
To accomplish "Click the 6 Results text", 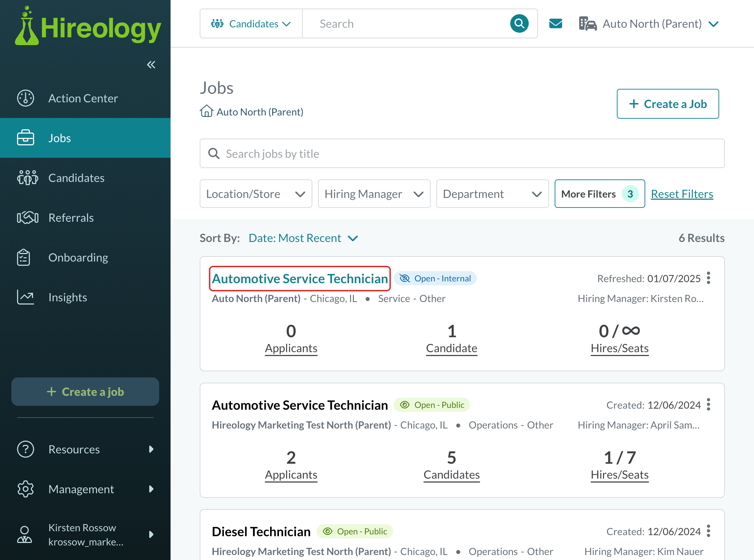I will click(702, 238).
